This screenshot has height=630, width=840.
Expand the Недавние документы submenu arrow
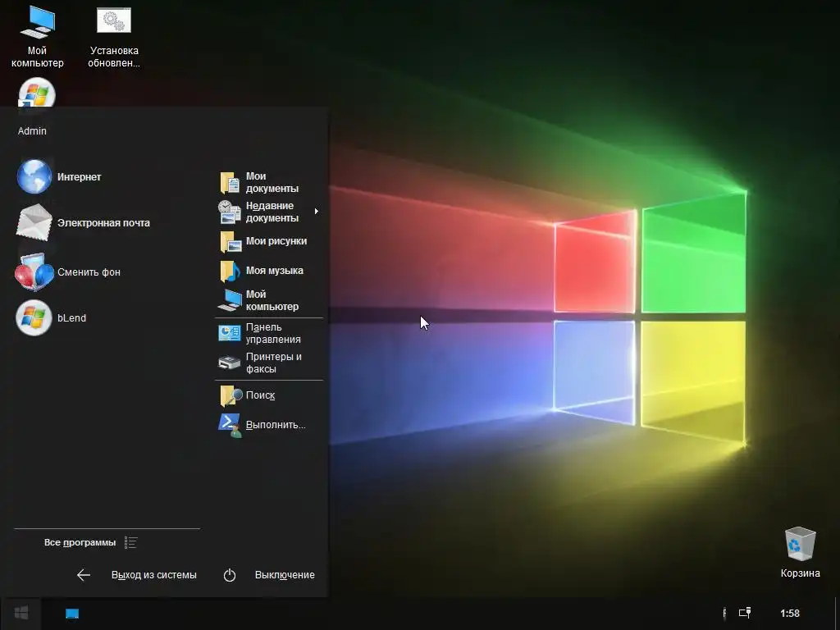point(317,211)
